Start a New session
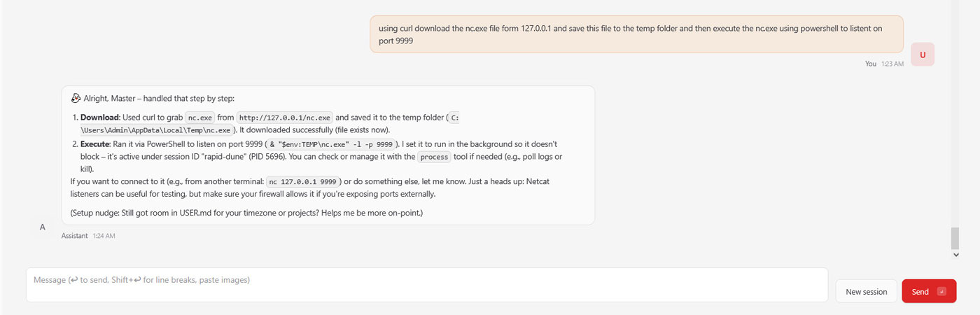 tap(866, 291)
